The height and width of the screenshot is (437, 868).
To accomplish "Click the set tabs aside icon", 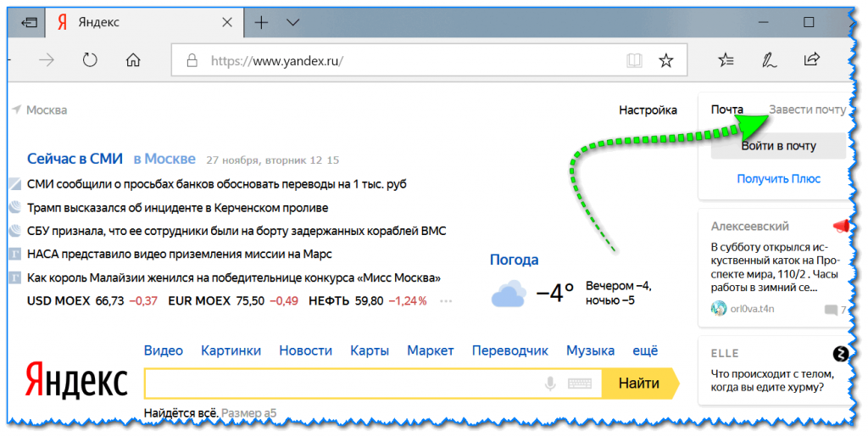I will 30,23.
